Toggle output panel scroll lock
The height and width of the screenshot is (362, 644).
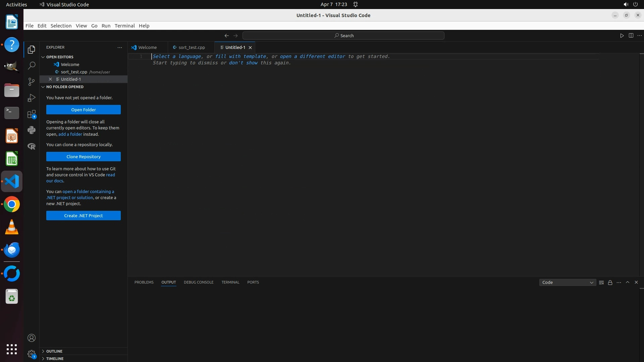(610, 283)
